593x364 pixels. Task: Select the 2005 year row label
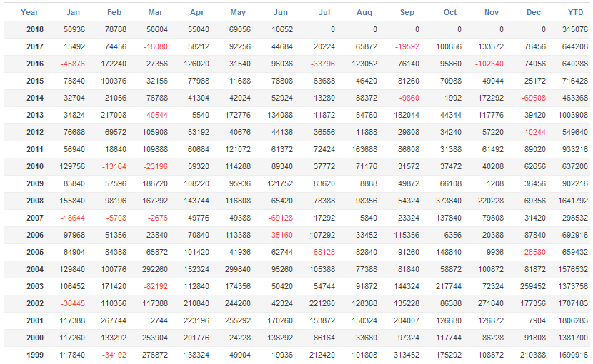pos(35,252)
